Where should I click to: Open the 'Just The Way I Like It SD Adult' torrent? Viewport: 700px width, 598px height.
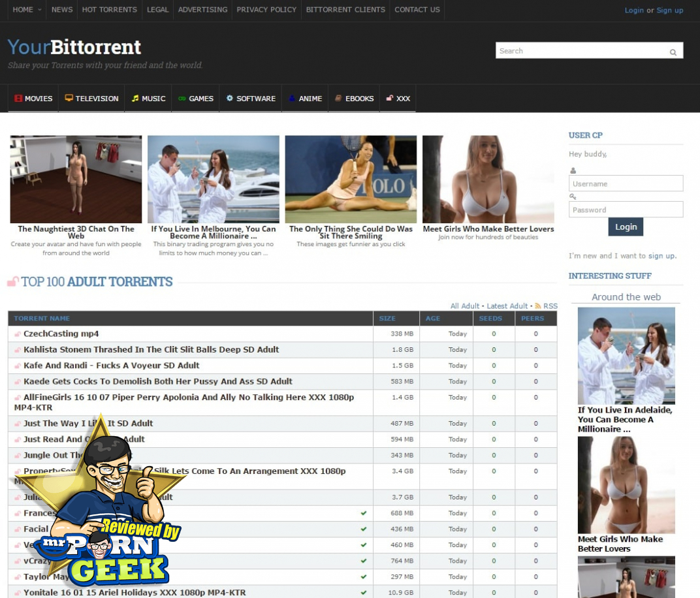[88, 424]
